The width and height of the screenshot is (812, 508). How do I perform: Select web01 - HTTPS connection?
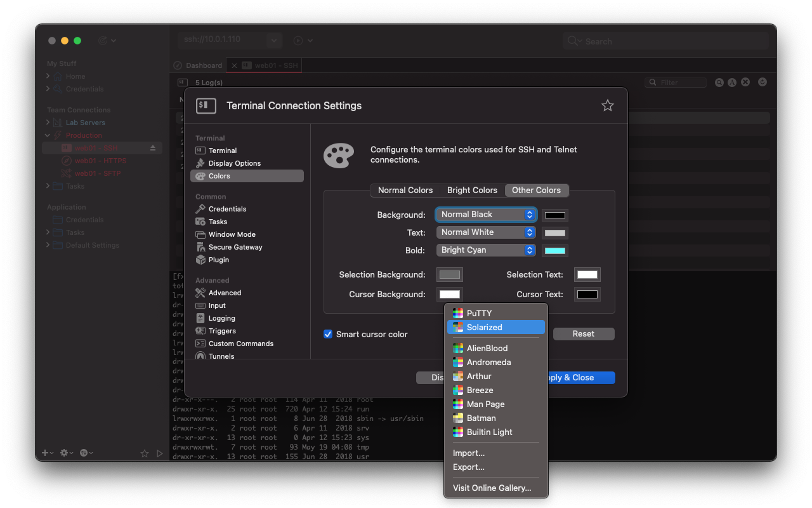tap(101, 161)
